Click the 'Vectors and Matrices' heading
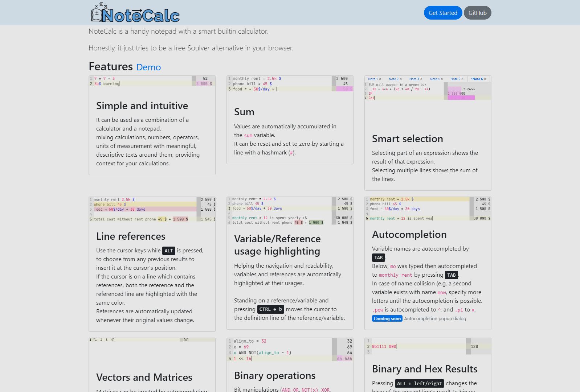Screen dimensions: 580x392 point(144,377)
